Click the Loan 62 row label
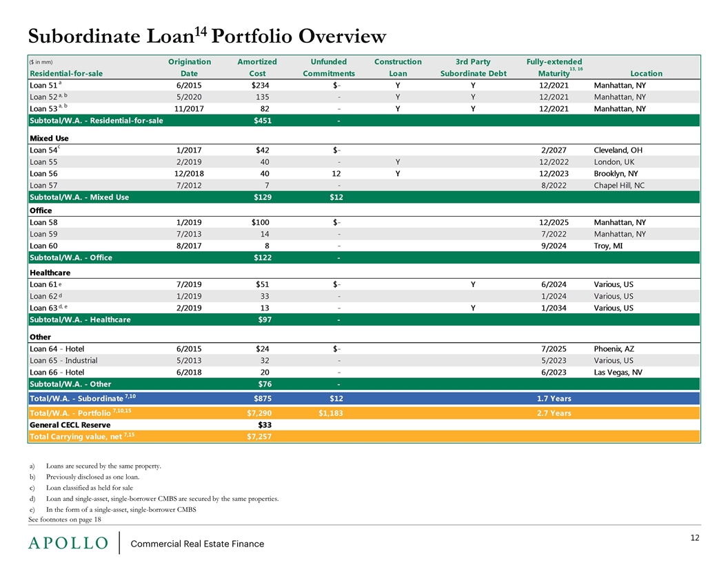This screenshot has height=563, width=728. [x=45, y=296]
